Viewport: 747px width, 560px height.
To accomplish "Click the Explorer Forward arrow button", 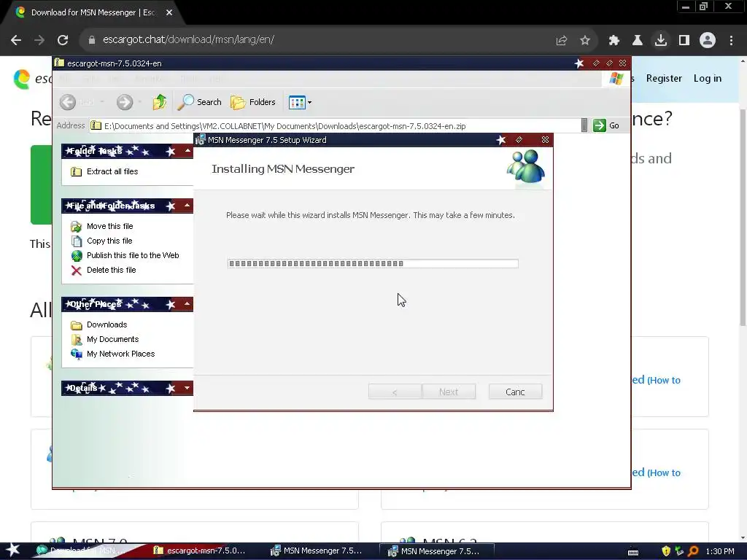I will 125,102.
